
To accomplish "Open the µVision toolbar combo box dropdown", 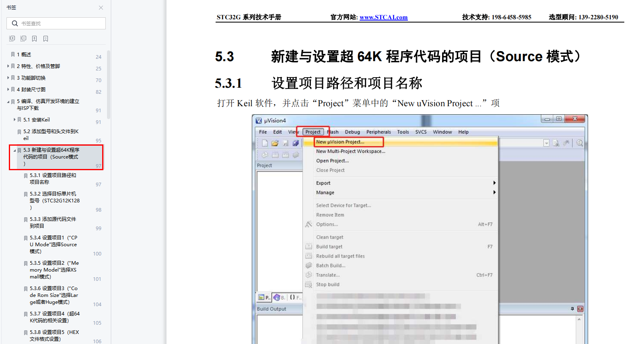I will (546, 143).
